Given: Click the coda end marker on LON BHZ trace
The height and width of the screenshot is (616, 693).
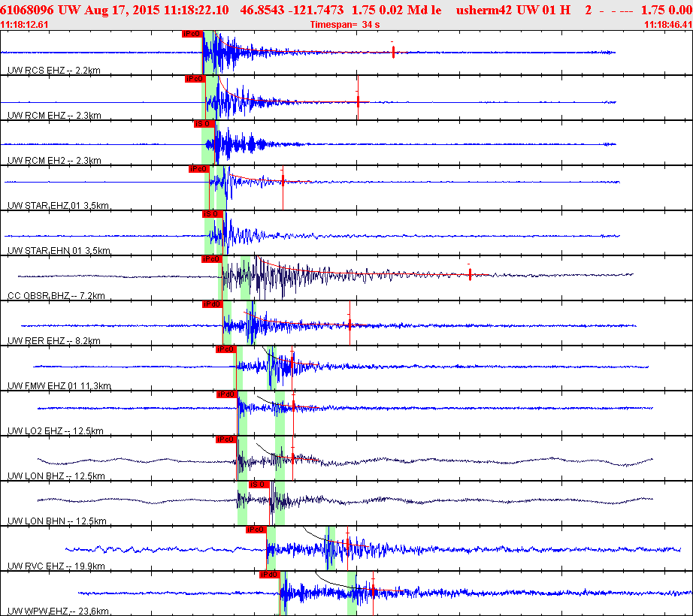Looking at the screenshot, I should [292, 458].
